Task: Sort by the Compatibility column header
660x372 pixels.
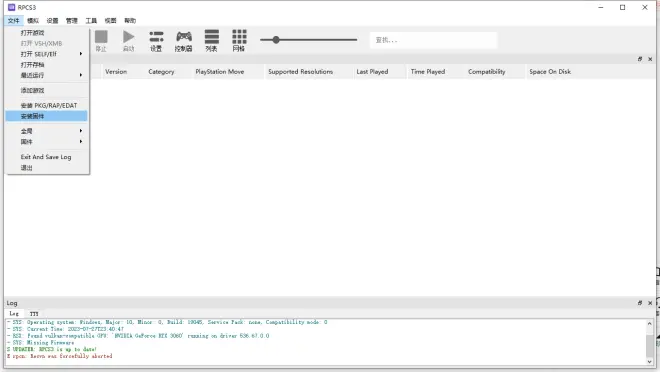Action: pyautogui.click(x=487, y=72)
